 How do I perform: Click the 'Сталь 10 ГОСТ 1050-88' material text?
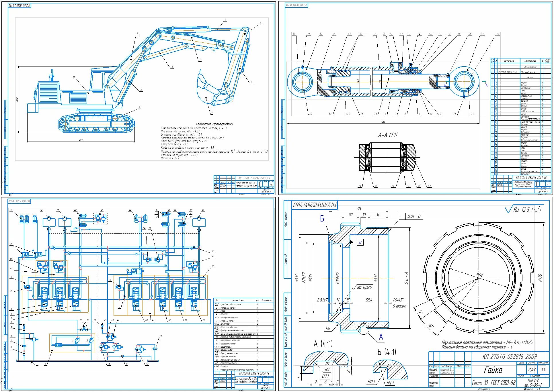click(x=494, y=383)
